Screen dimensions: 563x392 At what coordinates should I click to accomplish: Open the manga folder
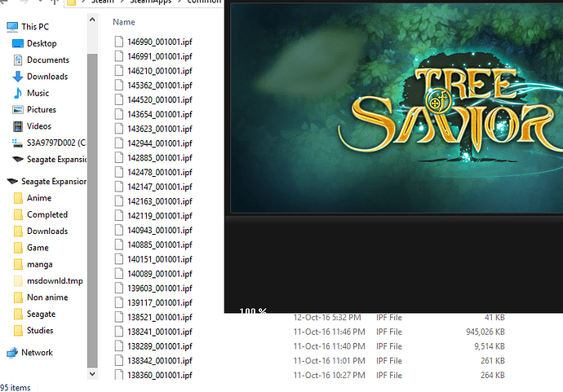39,264
